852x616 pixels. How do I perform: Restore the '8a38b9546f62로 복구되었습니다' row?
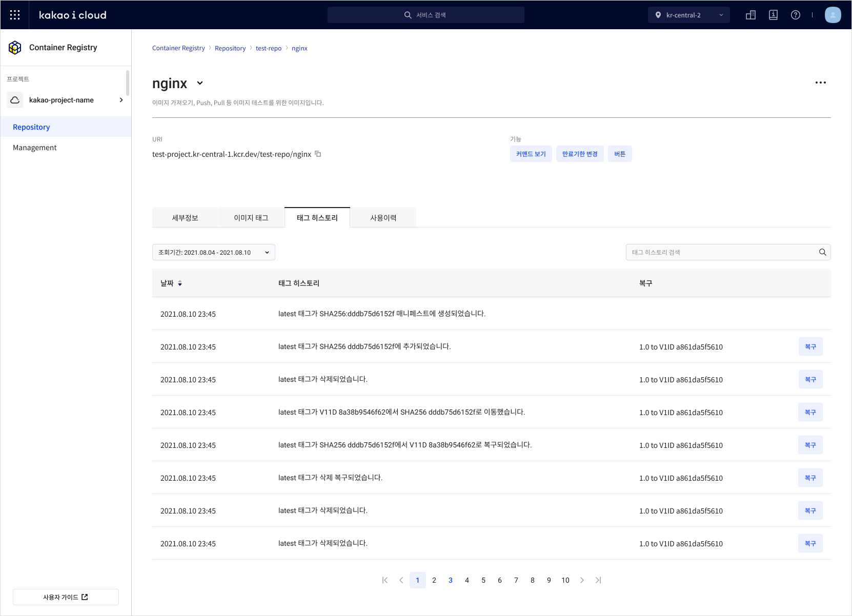point(810,445)
